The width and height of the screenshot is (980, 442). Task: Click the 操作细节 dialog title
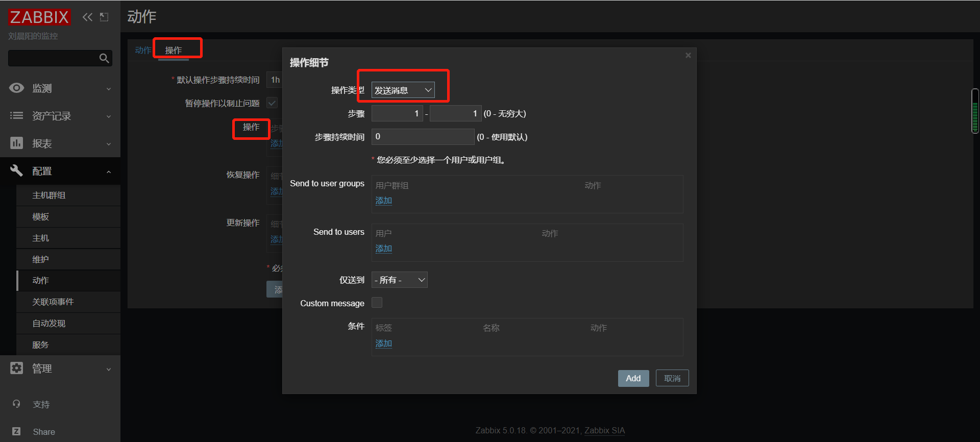pyautogui.click(x=309, y=63)
